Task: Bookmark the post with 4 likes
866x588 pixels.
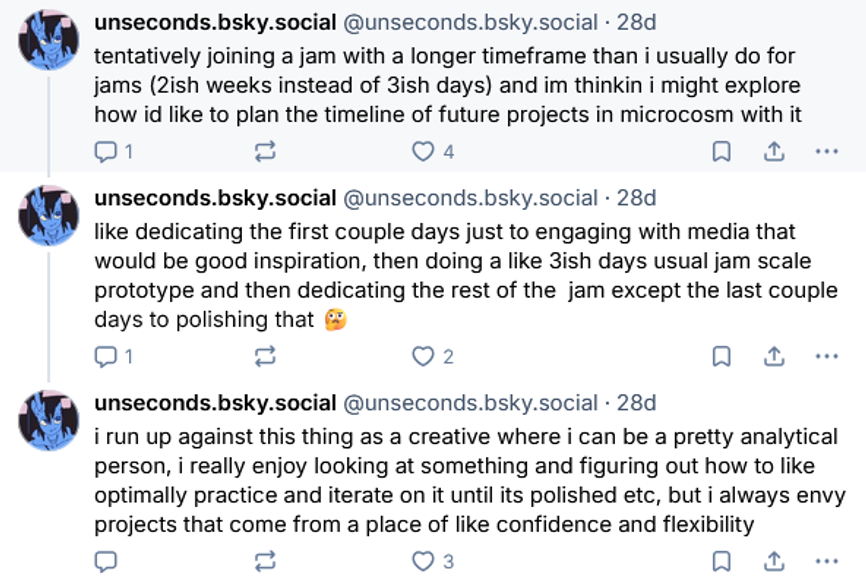Action: click(720, 152)
